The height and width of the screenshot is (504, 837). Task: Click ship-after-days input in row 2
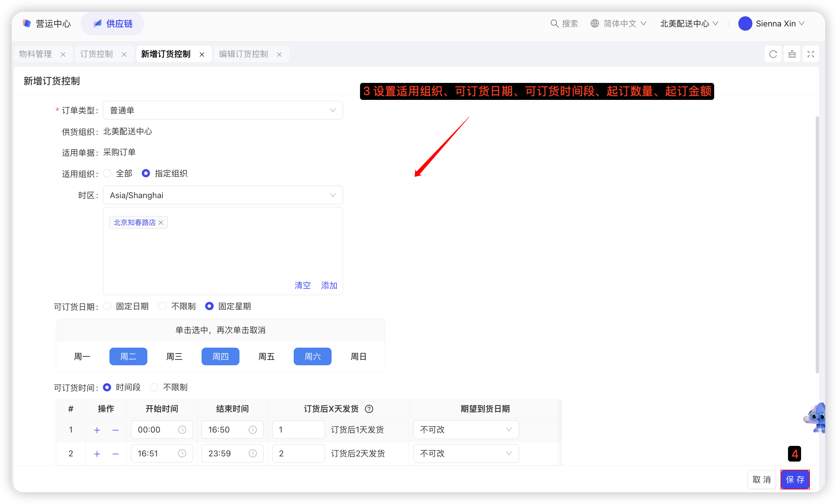298,453
